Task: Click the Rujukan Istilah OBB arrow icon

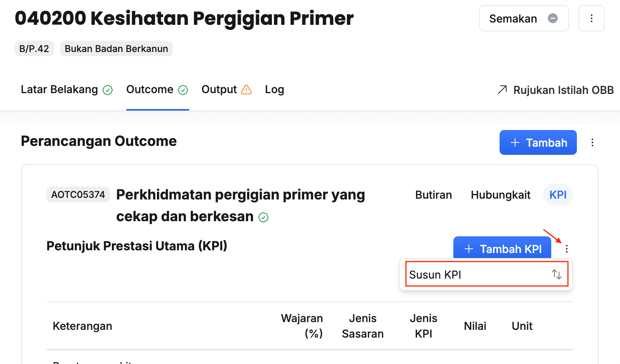Action: coord(502,90)
